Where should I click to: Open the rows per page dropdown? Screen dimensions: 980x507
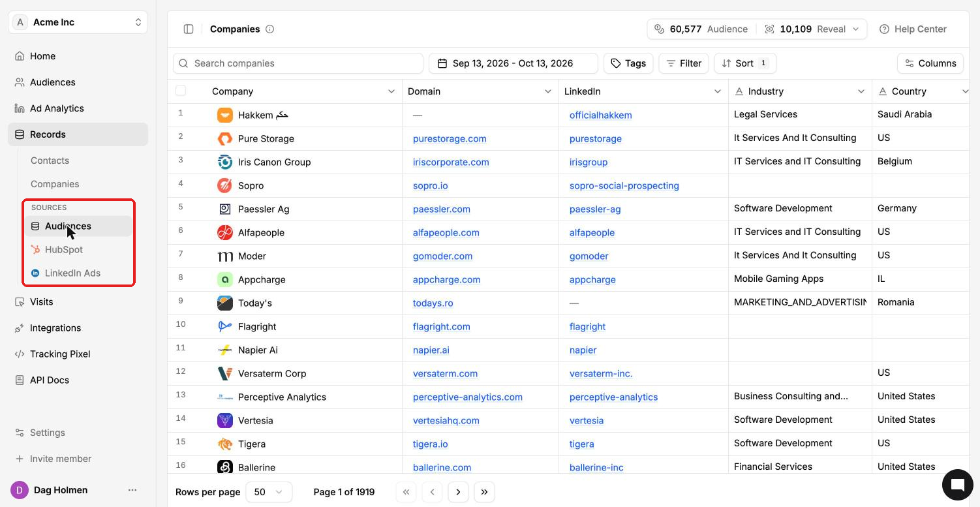(269, 492)
